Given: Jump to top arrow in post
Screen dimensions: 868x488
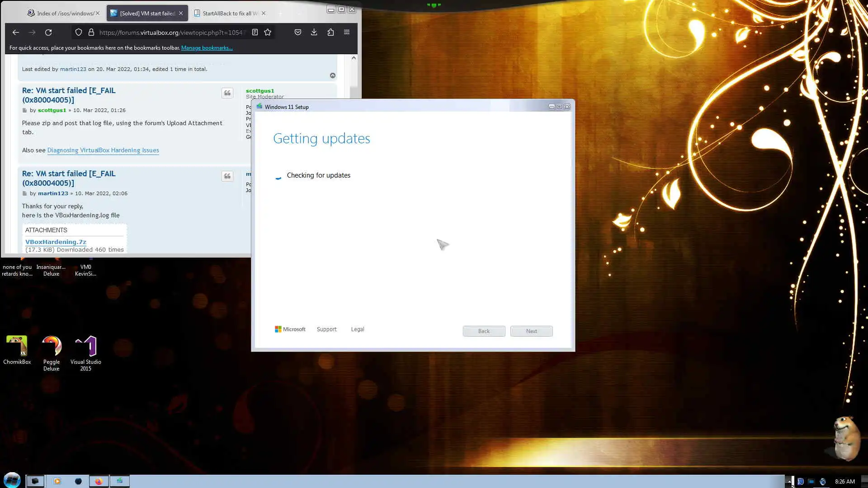Looking at the screenshot, I should 333,75.
